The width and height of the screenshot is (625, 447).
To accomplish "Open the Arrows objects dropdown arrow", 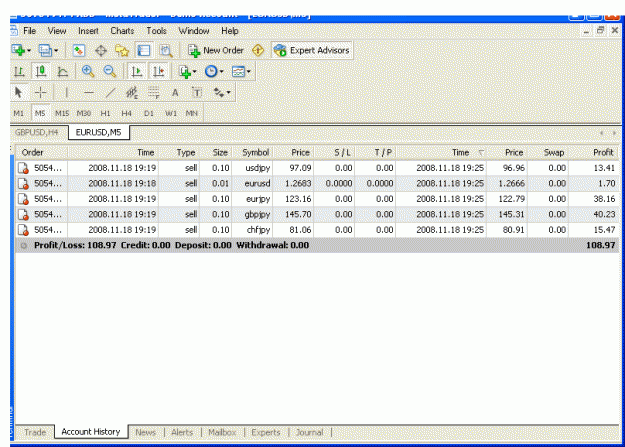I will (x=228, y=93).
